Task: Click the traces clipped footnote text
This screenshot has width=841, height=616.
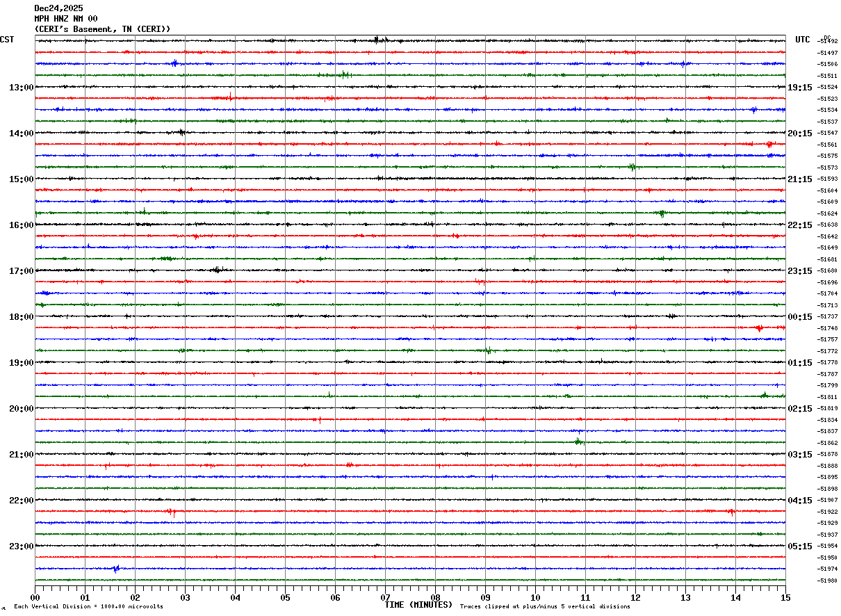Action: (x=545, y=607)
